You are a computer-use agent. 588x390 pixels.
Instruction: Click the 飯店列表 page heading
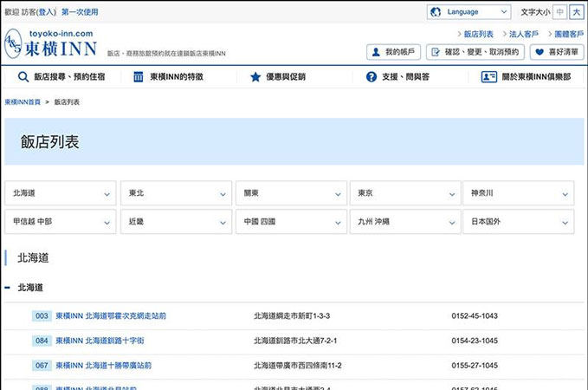(x=50, y=142)
